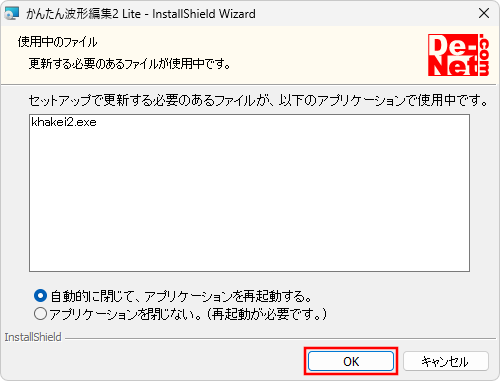Click the OK button
This screenshot has height=381, width=500.
[351, 361]
